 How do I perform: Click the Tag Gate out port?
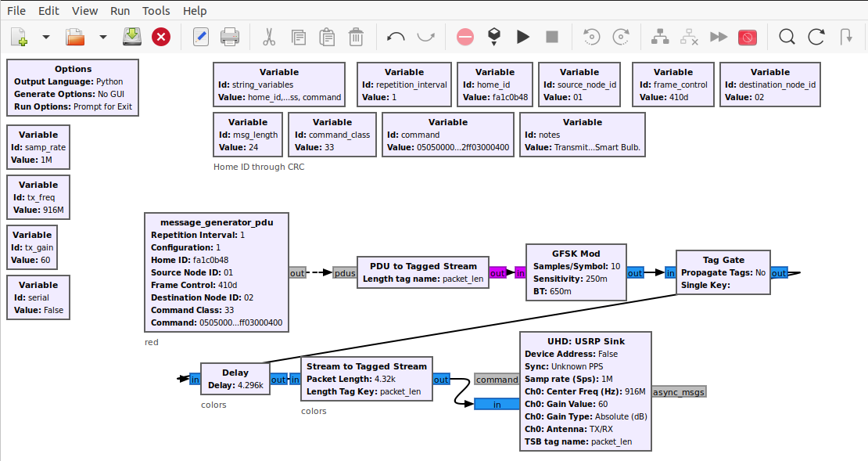[x=779, y=272]
